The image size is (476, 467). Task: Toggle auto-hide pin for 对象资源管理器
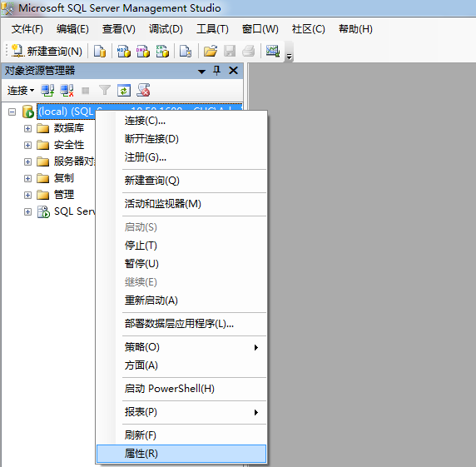pyautogui.click(x=216, y=71)
